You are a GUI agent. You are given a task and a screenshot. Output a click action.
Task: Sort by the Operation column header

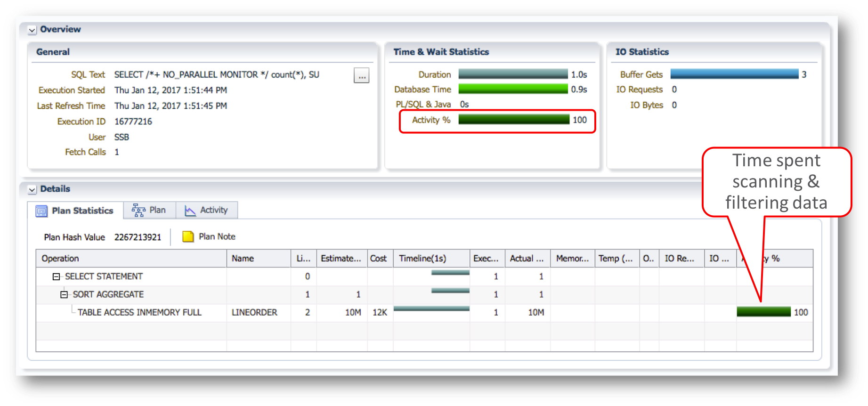pos(131,259)
